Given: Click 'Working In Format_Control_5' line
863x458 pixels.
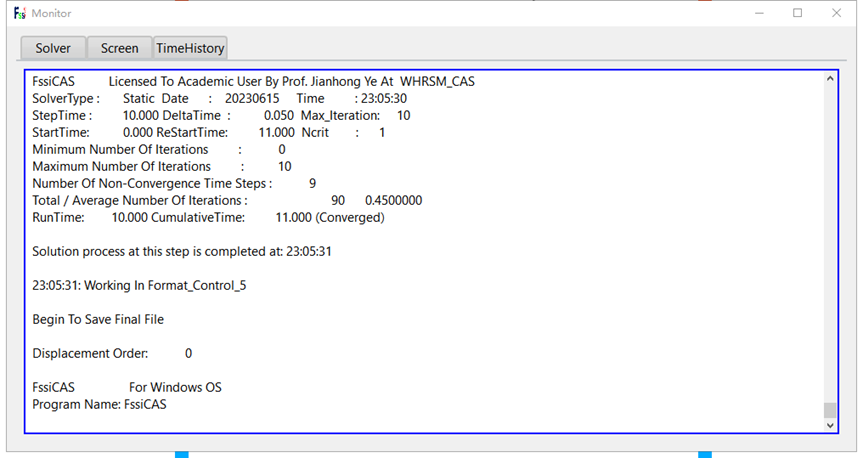Looking at the screenshot, I should click(139, 286).
